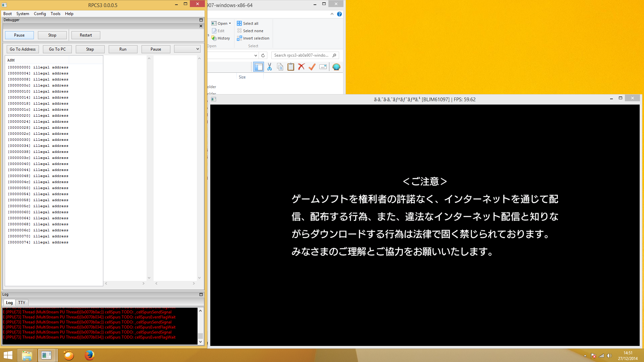Viewport: 644px width, 362px height.
Task: Open Firefox from the Windows taskbar
Action: click(x=89, y=355)
